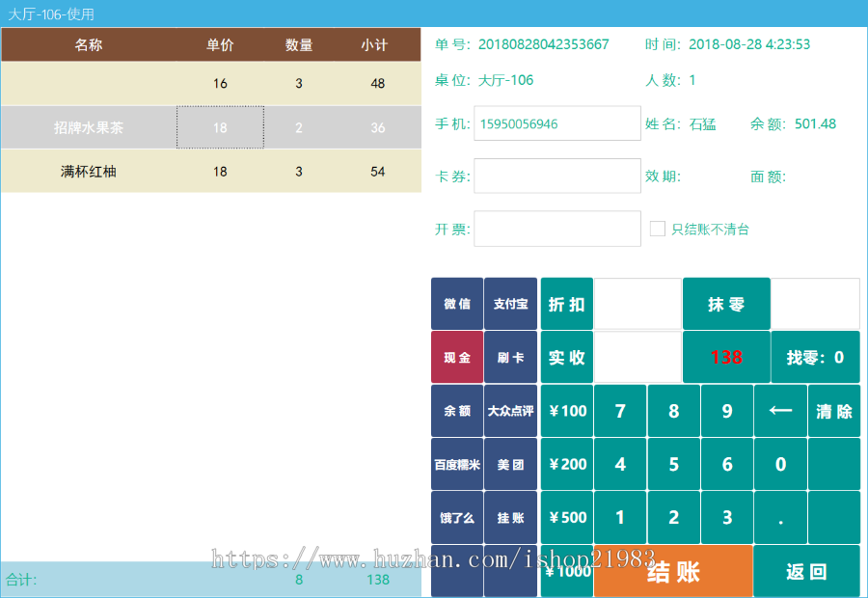
Task: Click the 返回 return button
Action: coord(806,571)
